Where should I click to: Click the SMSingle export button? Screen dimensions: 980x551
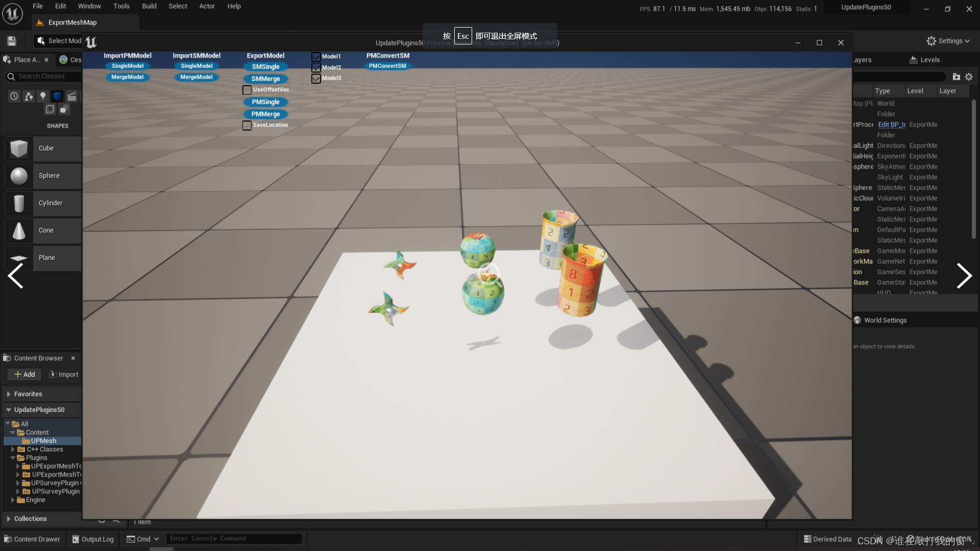pos(265,66)
